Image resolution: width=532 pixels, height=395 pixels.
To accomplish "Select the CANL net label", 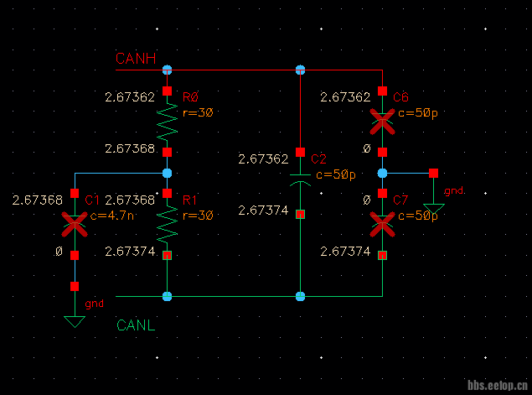I will coord(136,325).
